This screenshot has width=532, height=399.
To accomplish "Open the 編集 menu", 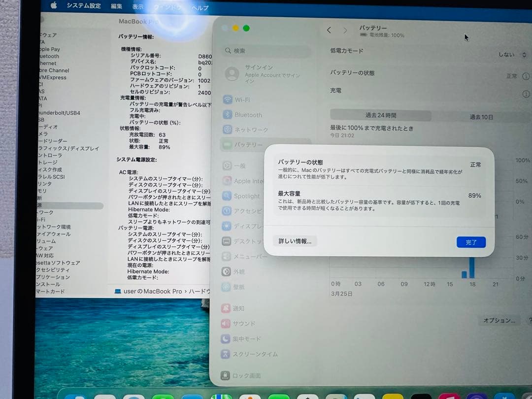I will point(116,6).
